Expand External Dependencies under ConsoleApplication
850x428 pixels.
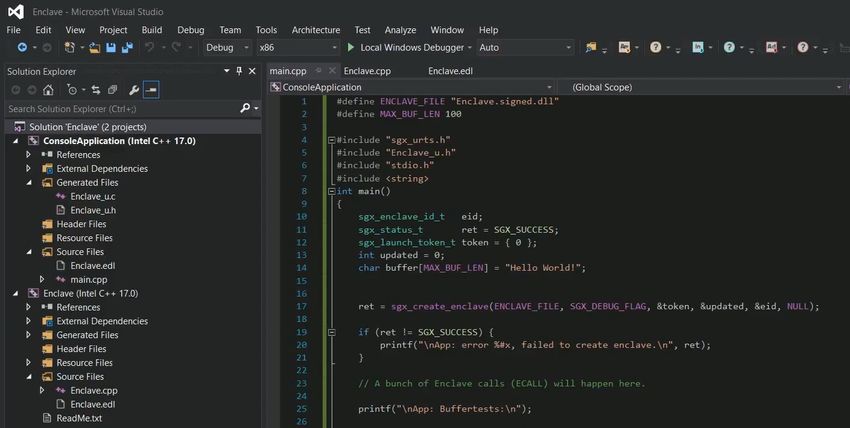[x=29, y=168]
